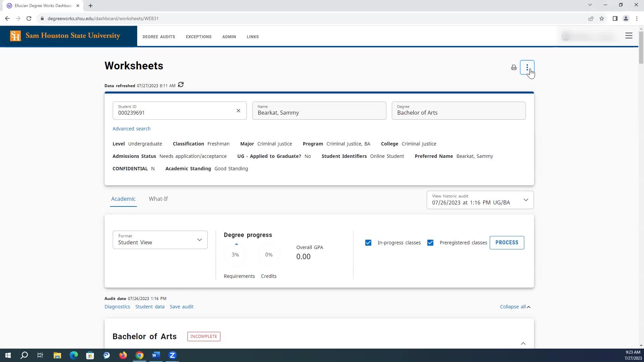The image size is (644, 362).
Task: Click the 3% Requirements progress indicator
Action: 235,255
